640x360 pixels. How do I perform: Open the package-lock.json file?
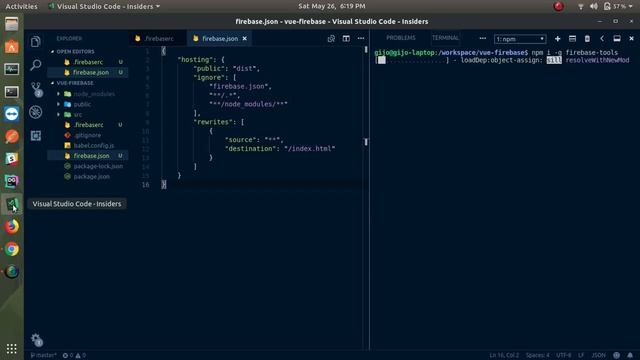point(88,166)
